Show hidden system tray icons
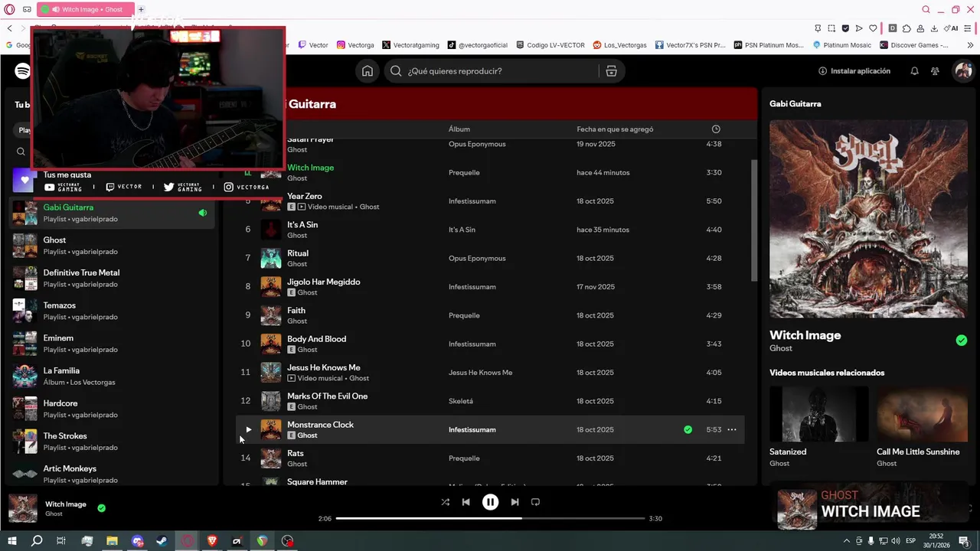 pyautogui.click(x=847, y=541)
